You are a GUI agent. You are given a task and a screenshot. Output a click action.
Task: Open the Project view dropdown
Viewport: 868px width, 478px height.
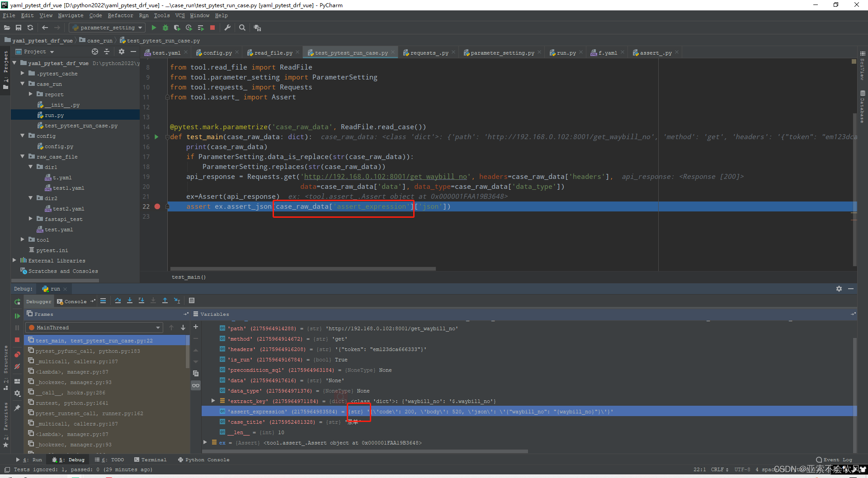(35, 52)
